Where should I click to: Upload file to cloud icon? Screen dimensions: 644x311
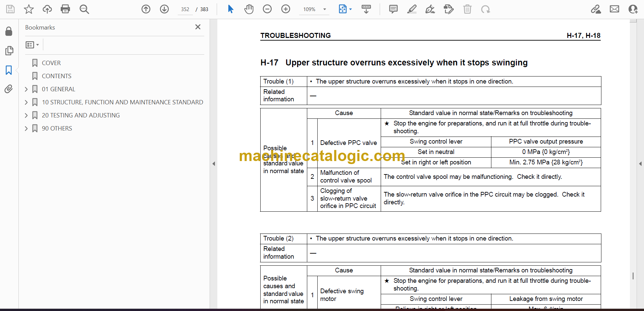pos(47,9)
